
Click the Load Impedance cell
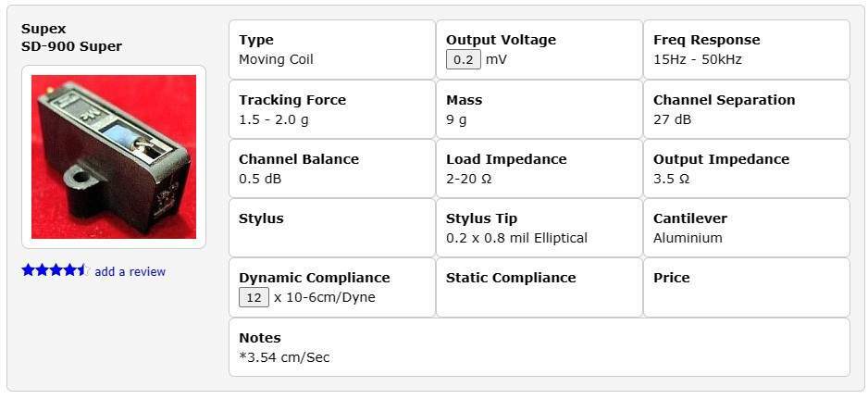tap(539, 168)
